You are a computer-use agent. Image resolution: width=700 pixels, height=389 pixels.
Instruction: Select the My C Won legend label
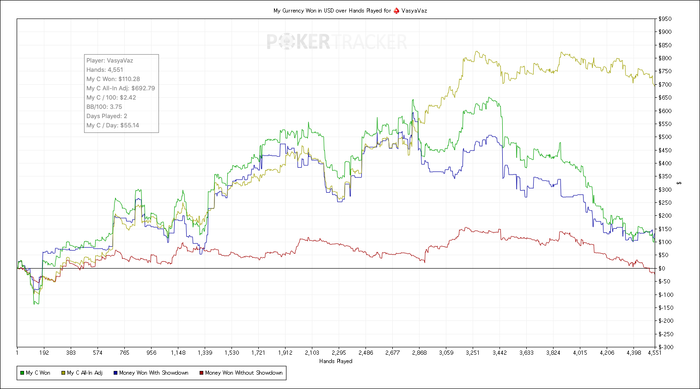pyautogui.click(x=38, y=373)
